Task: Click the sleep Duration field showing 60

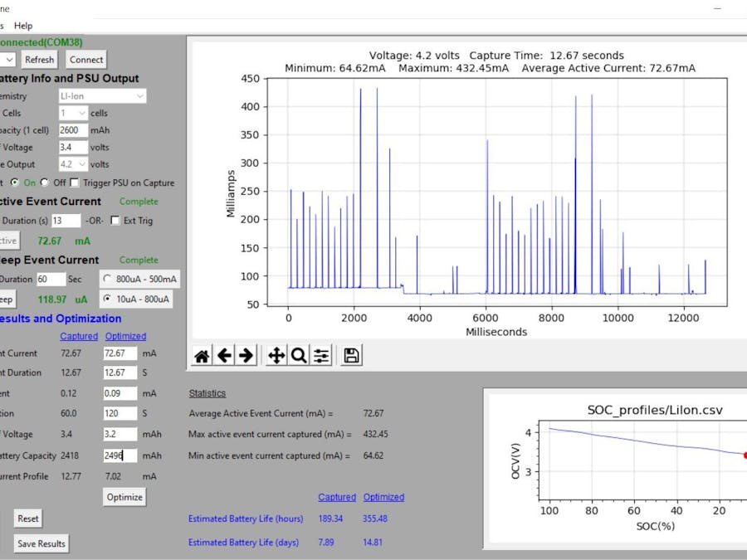Action: (51, 279)
